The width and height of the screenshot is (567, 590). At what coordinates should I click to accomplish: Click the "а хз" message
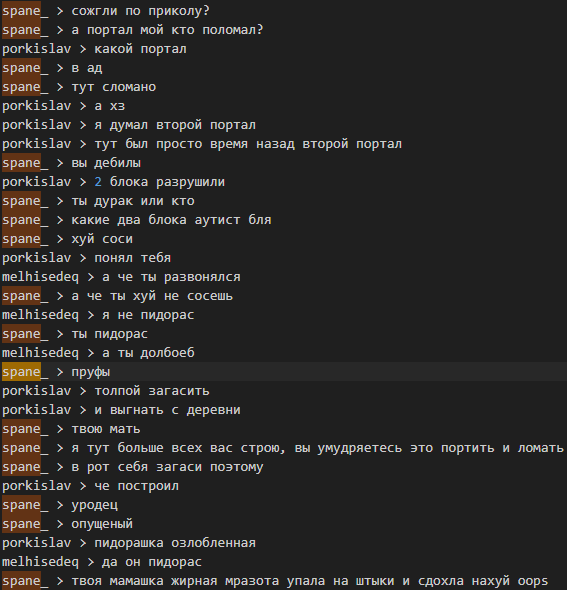point(109,106)
